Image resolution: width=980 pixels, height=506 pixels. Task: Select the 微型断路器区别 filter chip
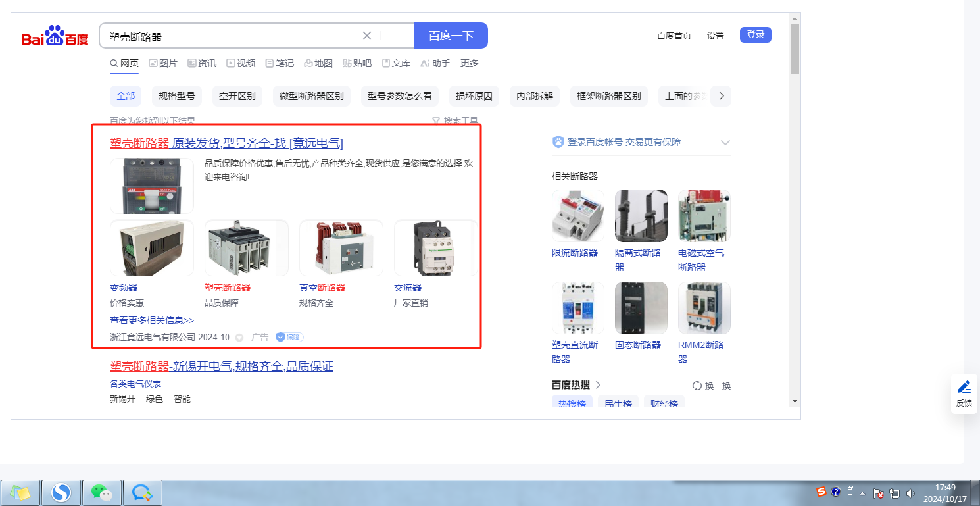point(312,96)
